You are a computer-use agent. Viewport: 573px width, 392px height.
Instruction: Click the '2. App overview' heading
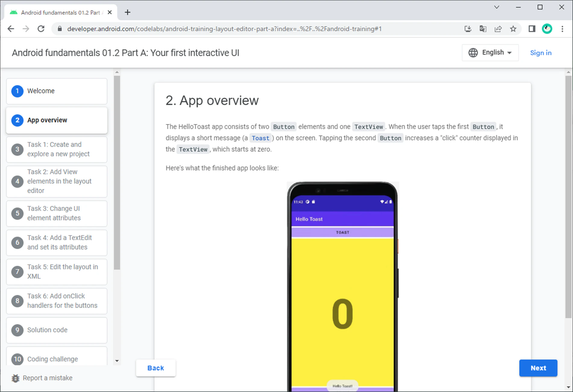tap(212, 100)
